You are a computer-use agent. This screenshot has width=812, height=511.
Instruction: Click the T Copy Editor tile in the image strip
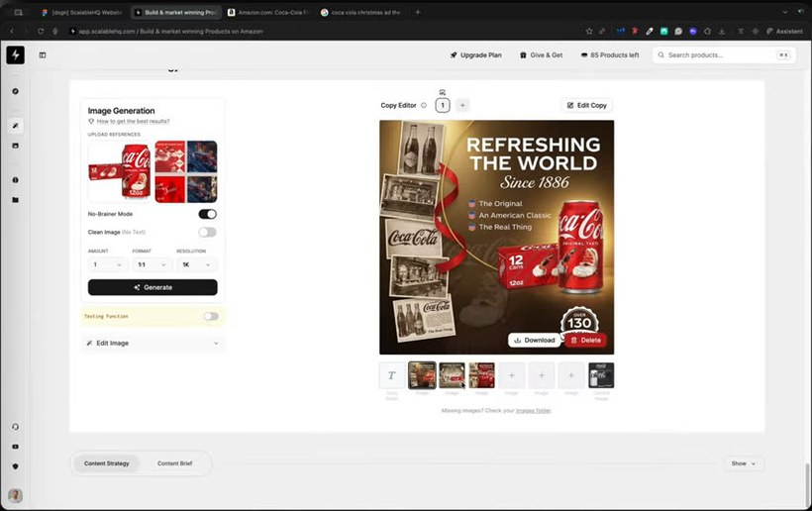coord(391,375)
